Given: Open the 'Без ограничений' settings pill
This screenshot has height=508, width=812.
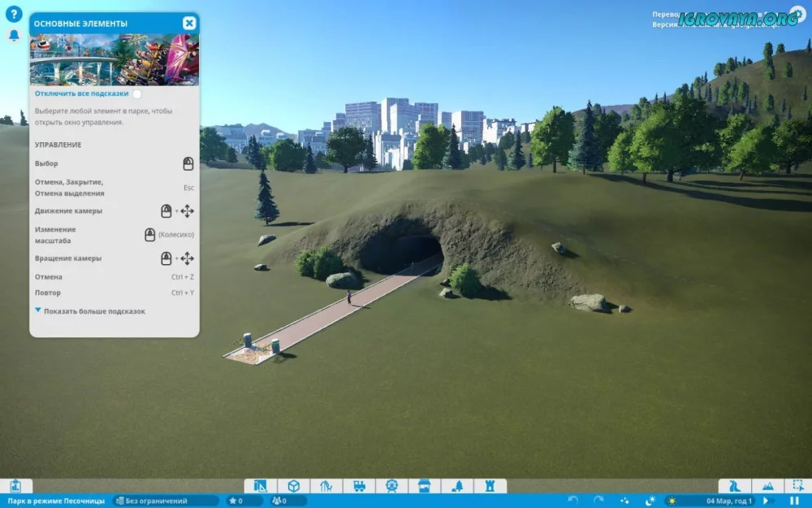Looking at the screenshot, I should coord(166,501).
